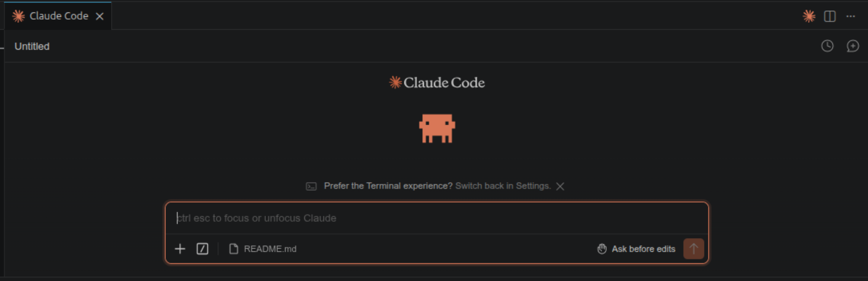Screen dimensions: 868x281
Task: Click the hand icon beside Ask before edits
Action: tap(601, 249)
